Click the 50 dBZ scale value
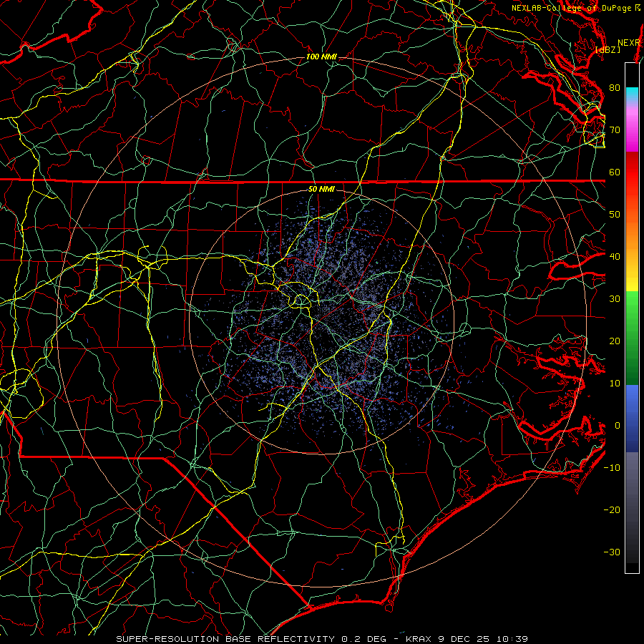Image resolution: width=644 pixels, height=644 pixels. (615, 215)
